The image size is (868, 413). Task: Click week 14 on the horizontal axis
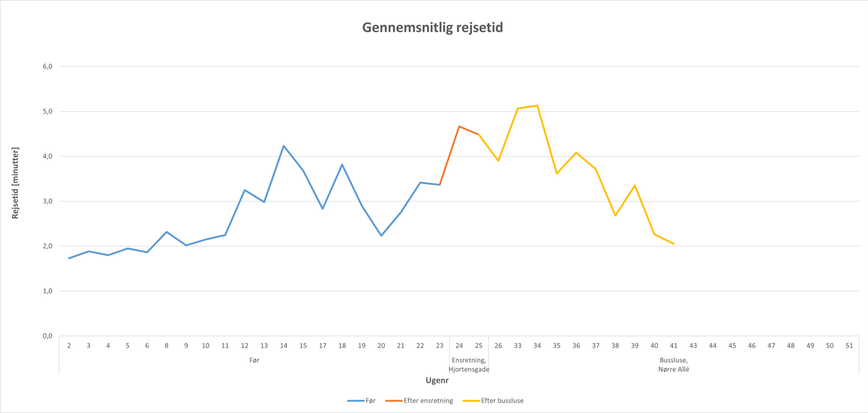(x=284, y=346)
